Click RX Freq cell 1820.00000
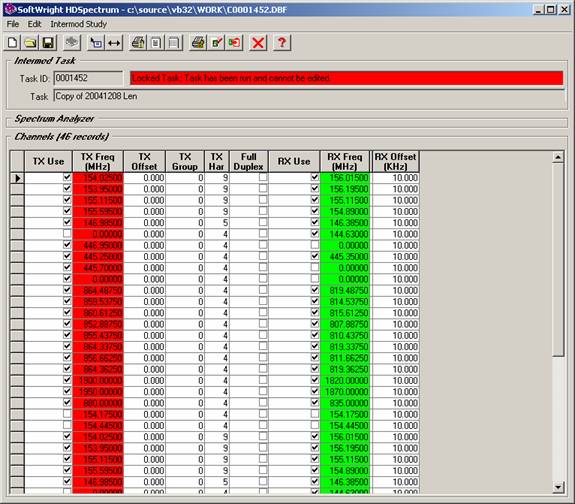The image size is (575, 504). [x=345, y=381]
